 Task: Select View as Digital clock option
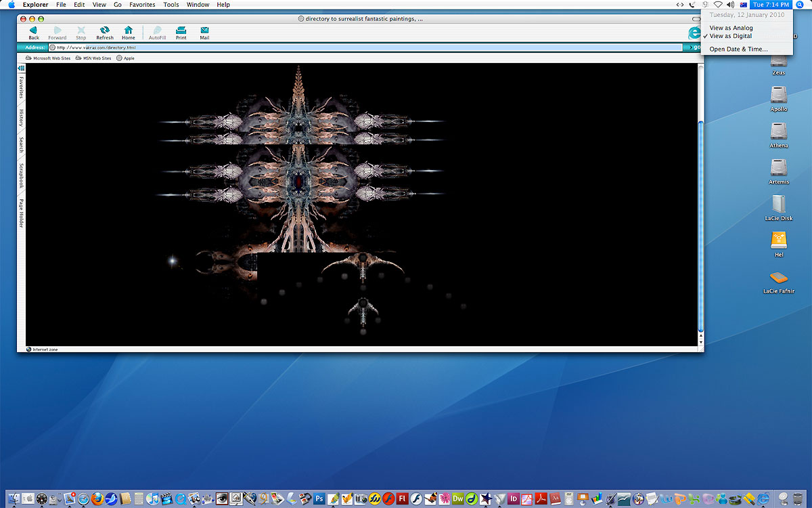coord(748,36)
